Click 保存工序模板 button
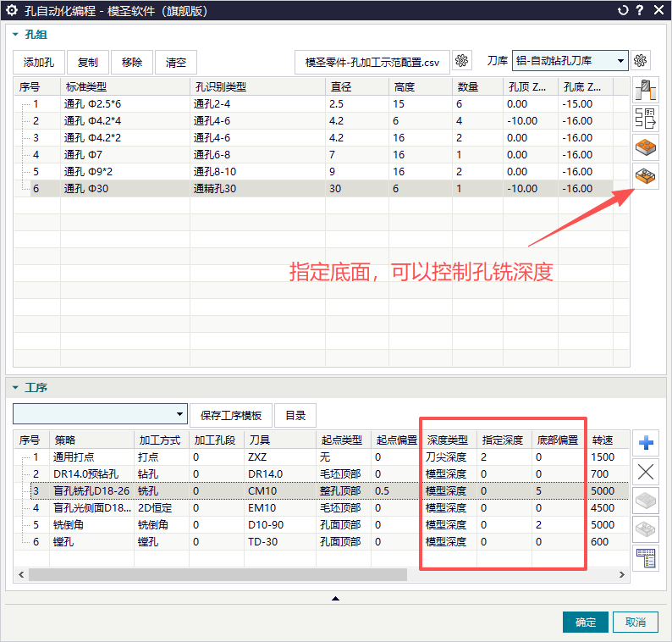Viewport: 672px width, 642px height. point(231,415)
